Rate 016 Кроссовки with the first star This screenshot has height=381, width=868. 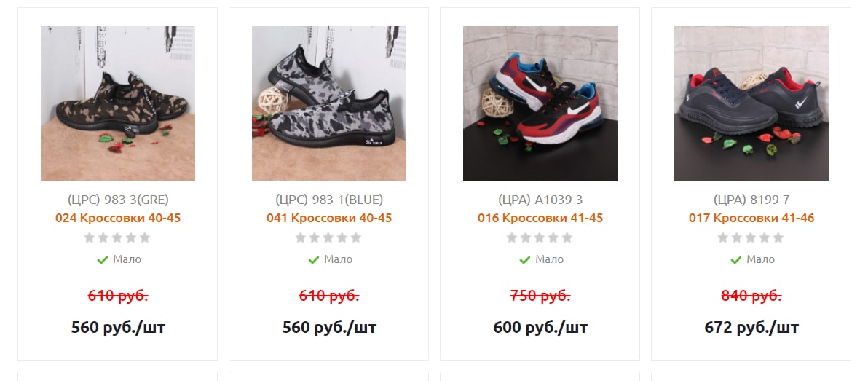pyautogui.click(x=512, y=237)
